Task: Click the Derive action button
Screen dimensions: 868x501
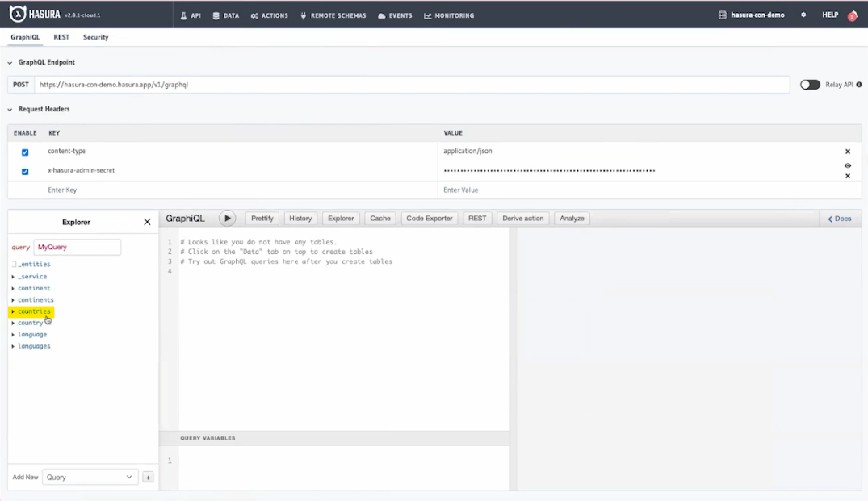Action: click(x=523, y=219)
